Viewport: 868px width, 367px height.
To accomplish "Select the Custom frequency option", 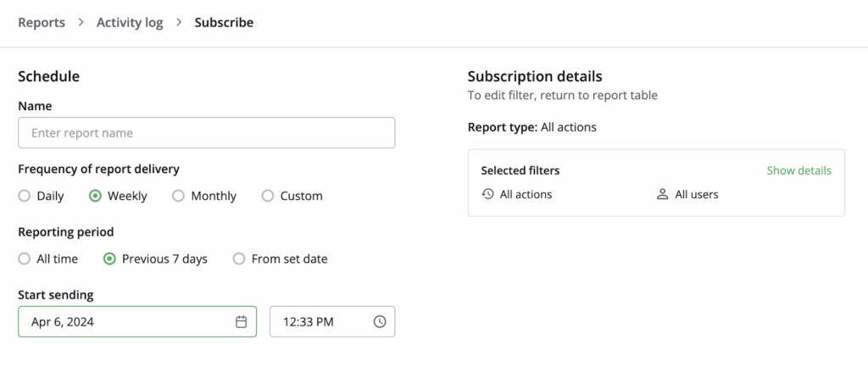I will [x=268, y=196].
